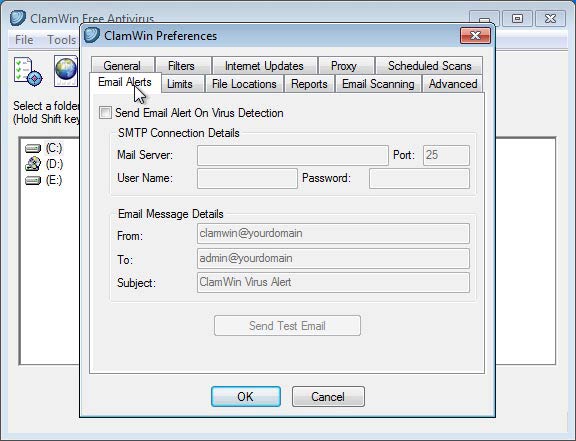
Task: Switch to the Filters tab
Action: (x=183, y=65)
